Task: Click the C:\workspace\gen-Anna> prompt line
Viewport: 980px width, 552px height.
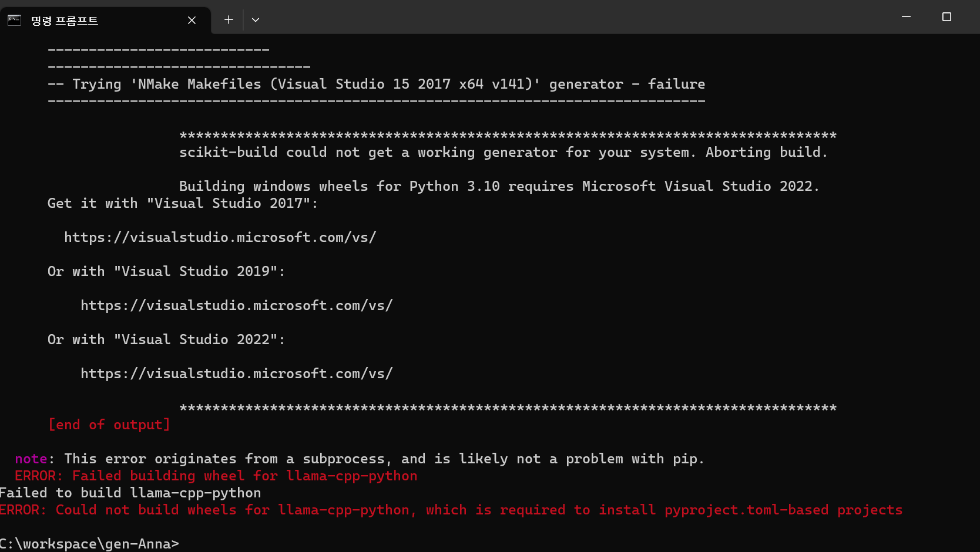Action: point(89,544)
